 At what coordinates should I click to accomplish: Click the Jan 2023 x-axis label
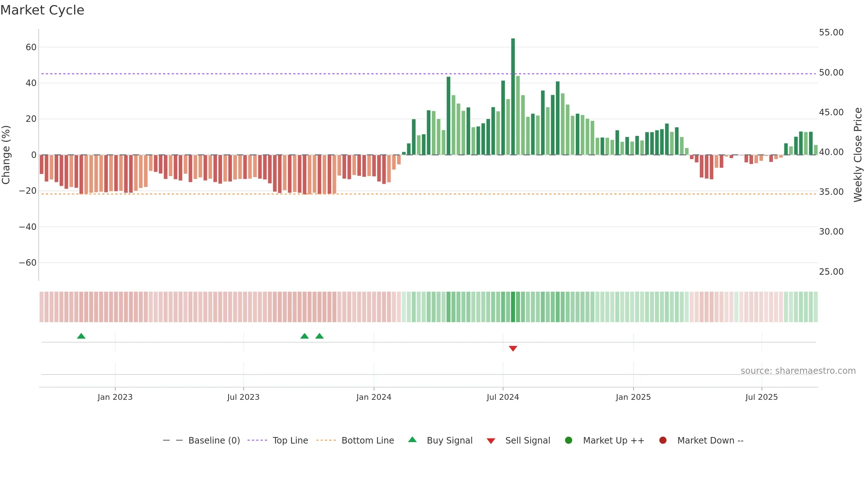point(115,397)
